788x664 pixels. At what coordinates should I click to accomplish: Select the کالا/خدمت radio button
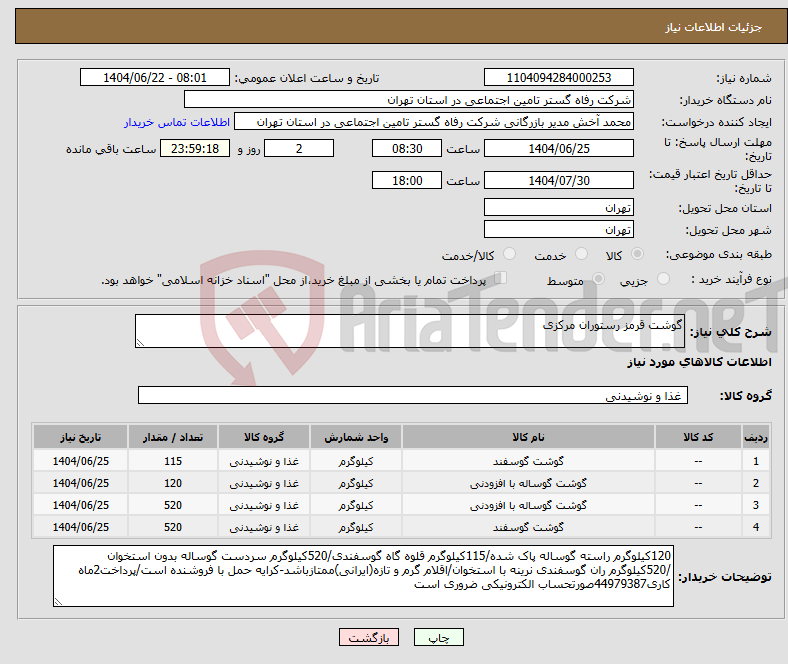click(509, 254)
